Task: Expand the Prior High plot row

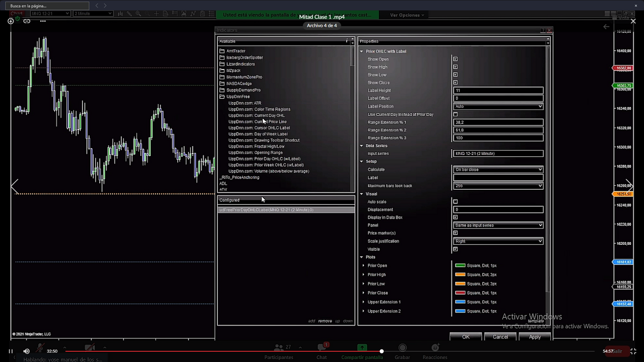Action: coord(363,275)
